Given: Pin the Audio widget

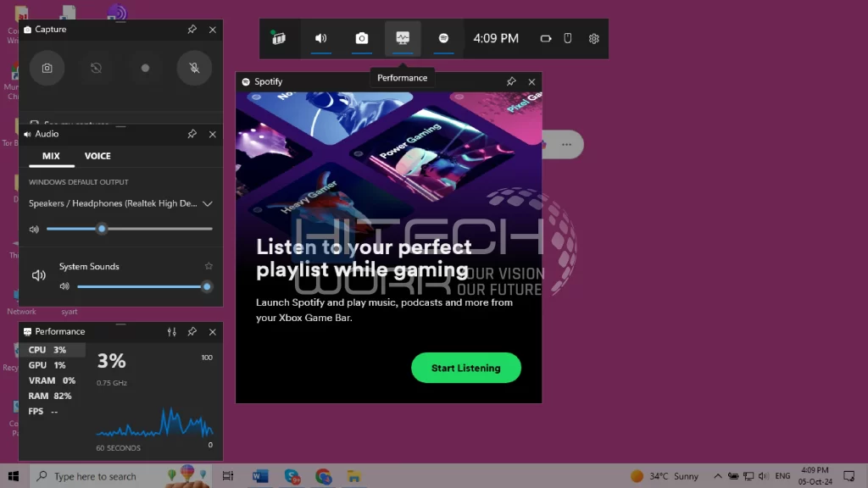Looking at the screenshot, I should (192, 134).
